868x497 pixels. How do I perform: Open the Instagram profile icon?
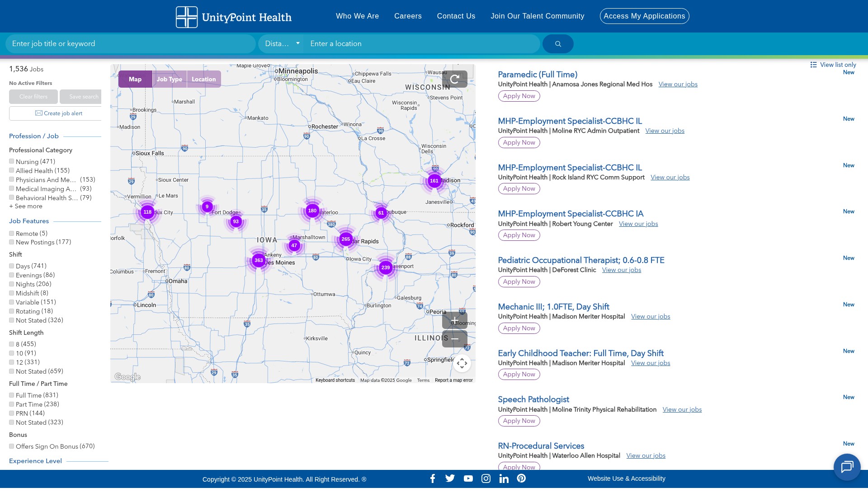click(486, 478)
